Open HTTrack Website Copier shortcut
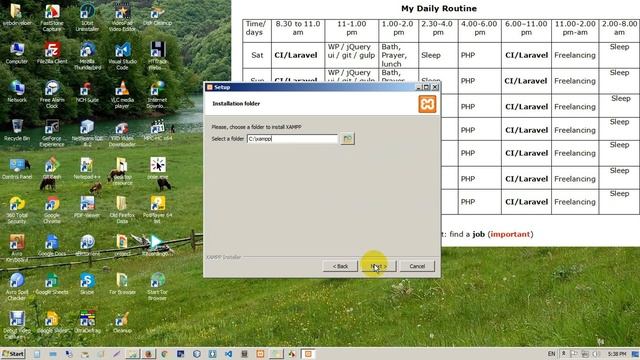 click(157, 56)
